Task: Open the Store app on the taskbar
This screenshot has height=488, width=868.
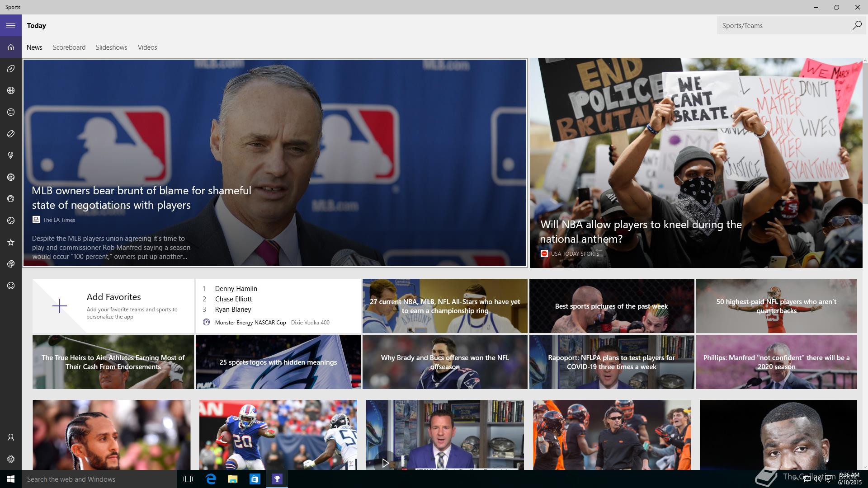Action: pyautogui.click(x=255, y=479)
